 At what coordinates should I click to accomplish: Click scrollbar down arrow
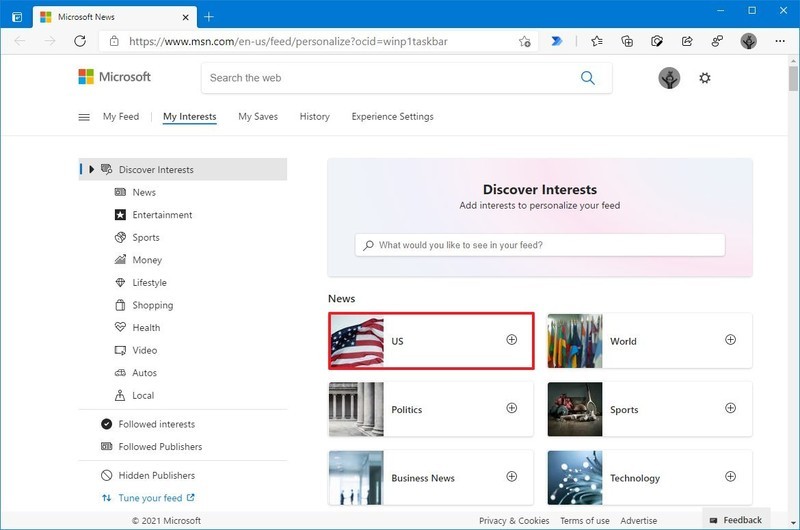tap(793, 523)
